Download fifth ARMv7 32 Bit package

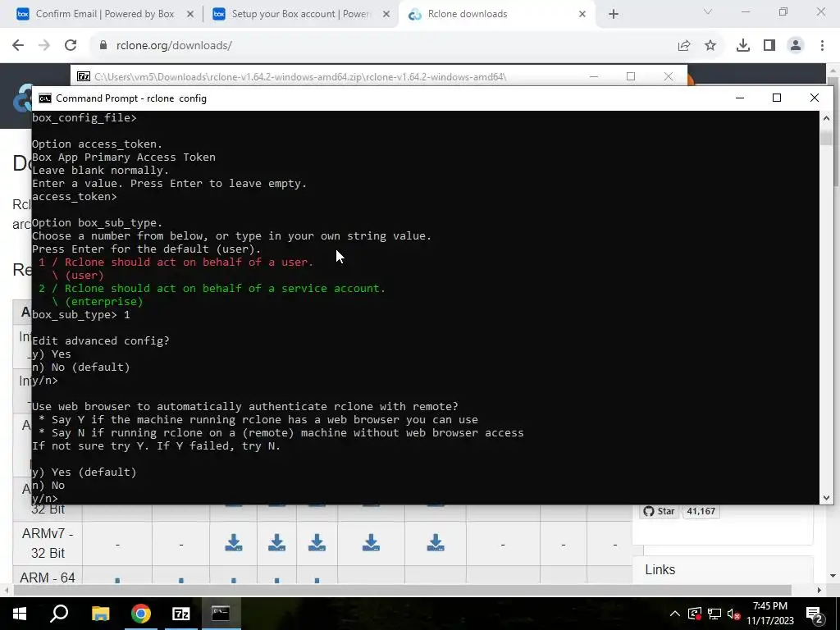(436, 543)
